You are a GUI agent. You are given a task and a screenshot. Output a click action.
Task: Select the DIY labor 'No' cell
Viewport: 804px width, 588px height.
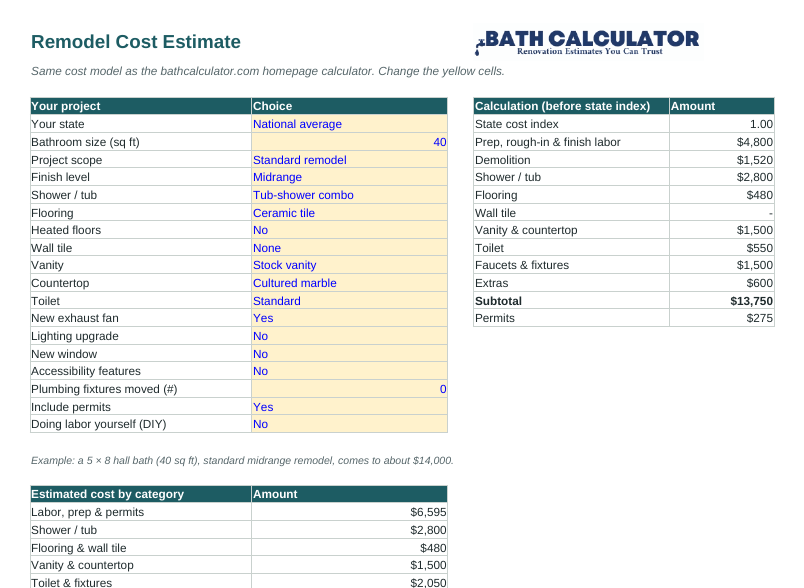(349, 424)
